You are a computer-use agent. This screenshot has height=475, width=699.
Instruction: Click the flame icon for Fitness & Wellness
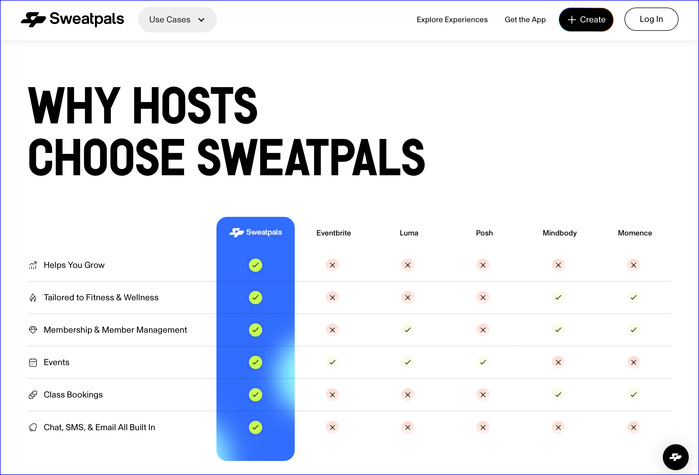33,298
